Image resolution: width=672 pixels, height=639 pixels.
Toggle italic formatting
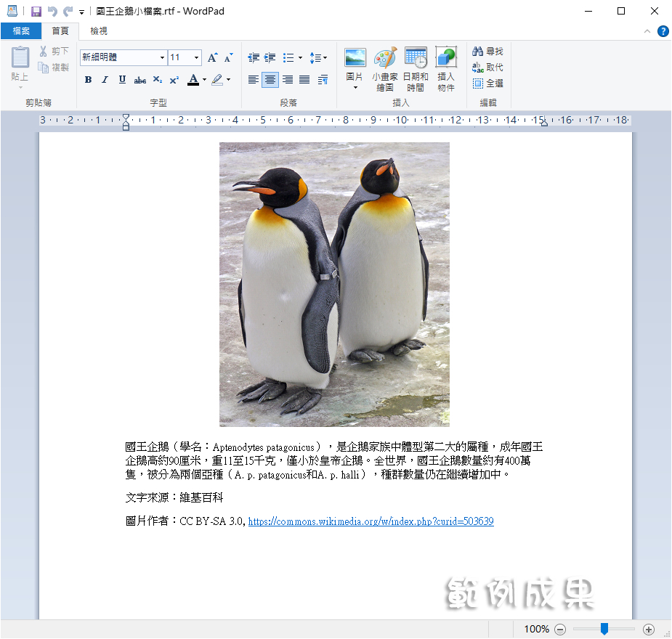pos(105,80)
